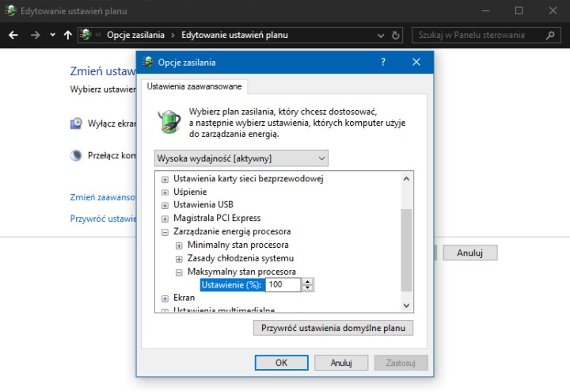Click Przywróć ustawienia domyślne planu button
570x392 pixels.
tap(332, 327)
